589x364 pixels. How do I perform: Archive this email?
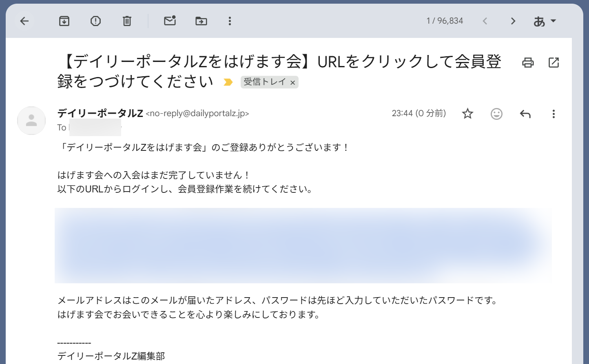64,21
